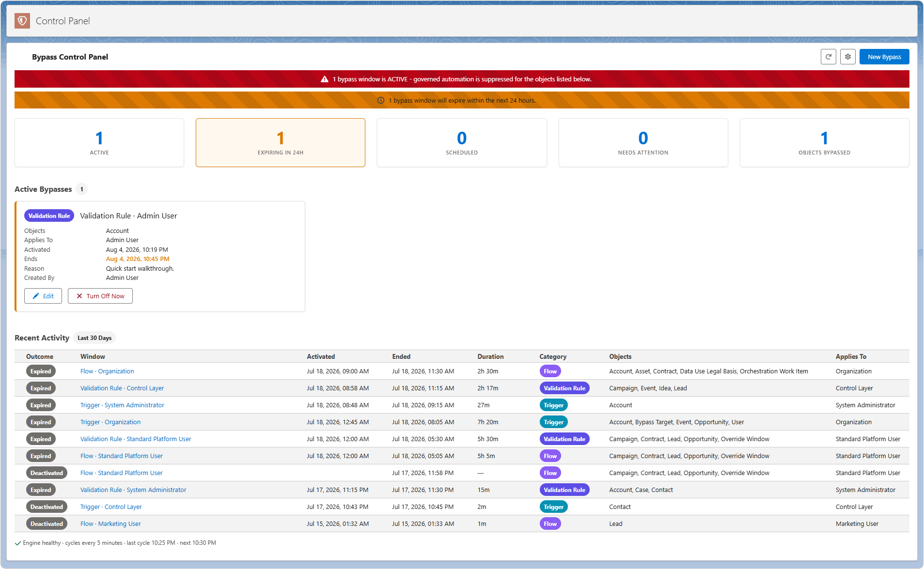Click Flow category badge in Marketing User row

[550, 523]
